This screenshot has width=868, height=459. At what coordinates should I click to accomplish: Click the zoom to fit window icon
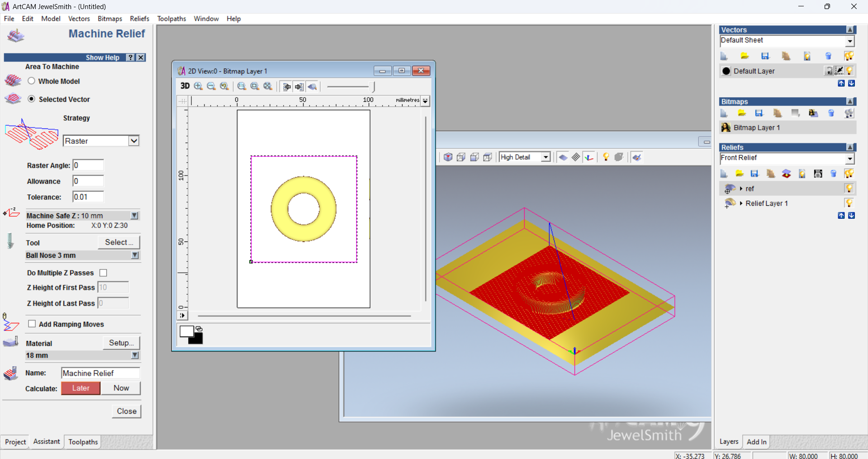[255, 86]
